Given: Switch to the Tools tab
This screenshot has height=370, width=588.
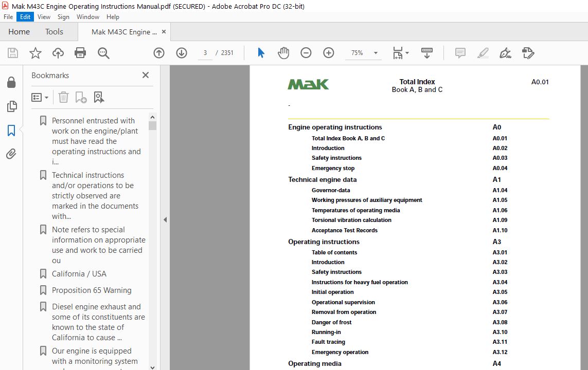Looking at the screenshot, I should pyautogui.click(x=55, y=32).
